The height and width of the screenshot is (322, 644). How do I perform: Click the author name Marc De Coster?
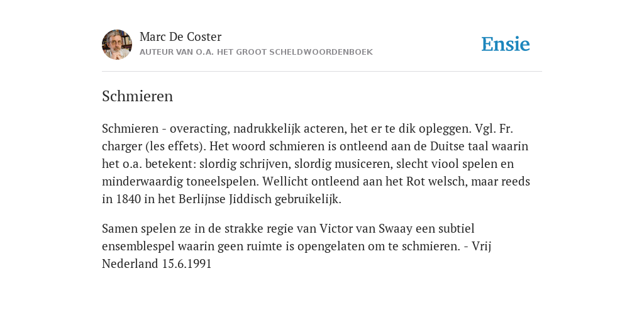pos(180,37)
